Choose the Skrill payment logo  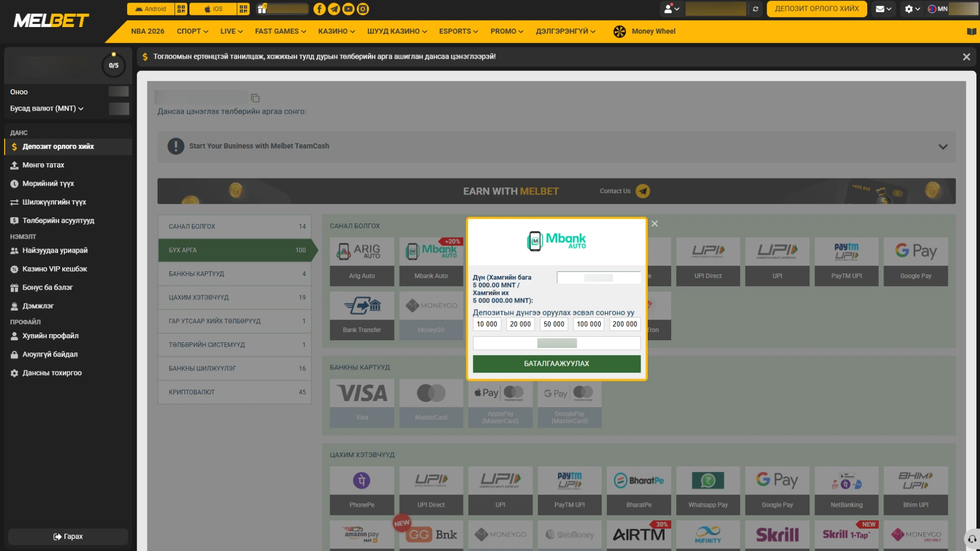(x=777, y=535)
